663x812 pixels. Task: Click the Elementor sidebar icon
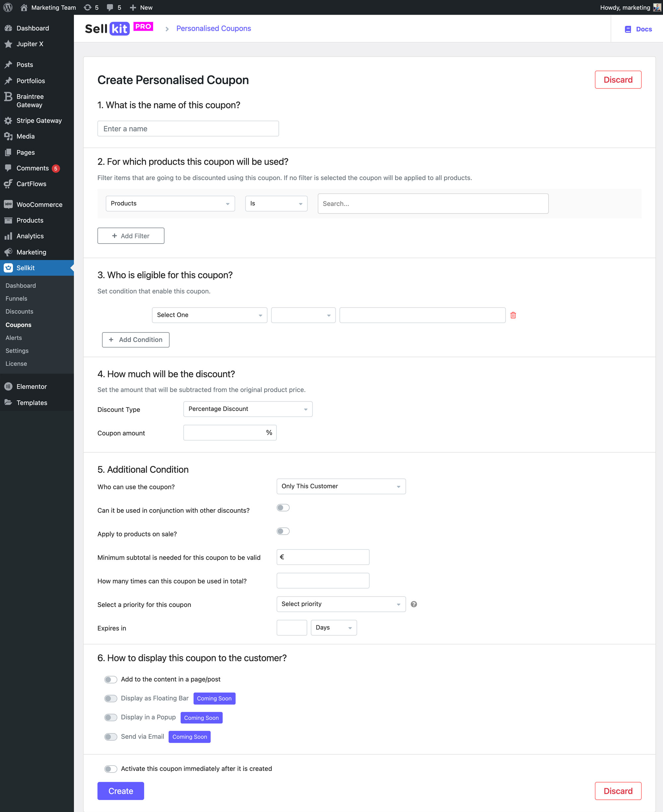8,386
